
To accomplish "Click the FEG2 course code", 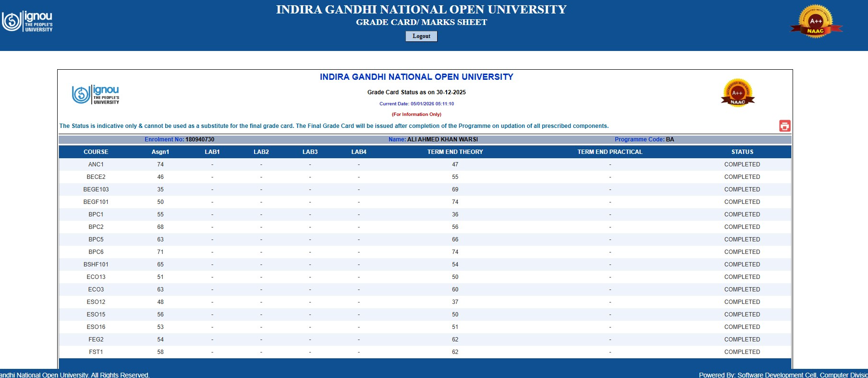I will (96, 340).
